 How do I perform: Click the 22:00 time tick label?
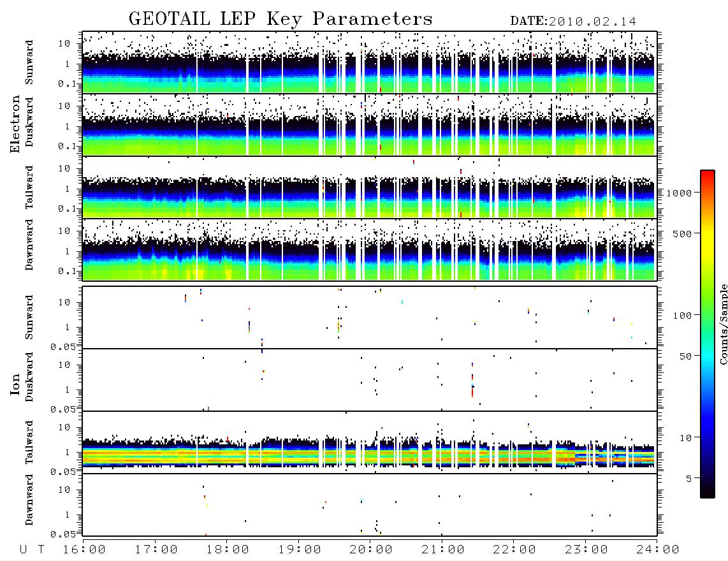click(514, 550)
